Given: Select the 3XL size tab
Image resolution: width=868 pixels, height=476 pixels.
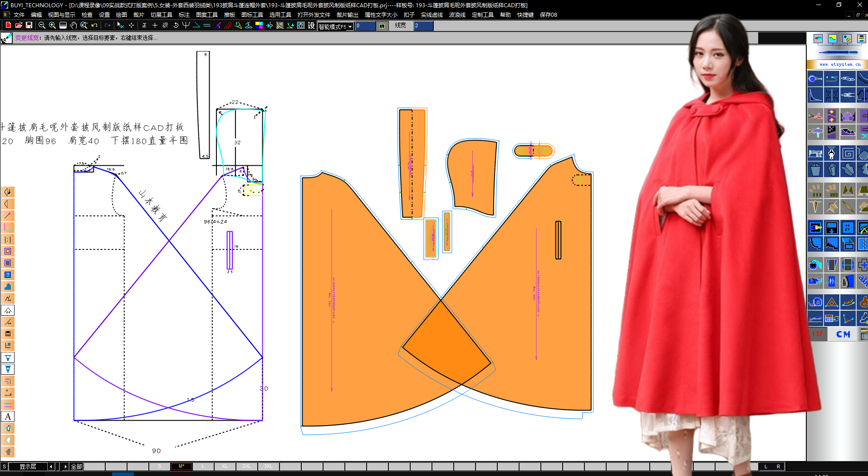Looking at the screenshot, I should point(268,466).
